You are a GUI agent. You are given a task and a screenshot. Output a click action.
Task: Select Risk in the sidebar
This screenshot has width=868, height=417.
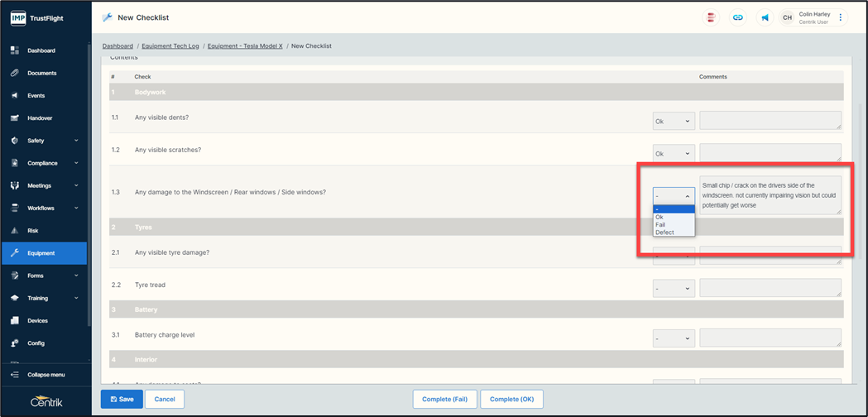tap(45, 230)
